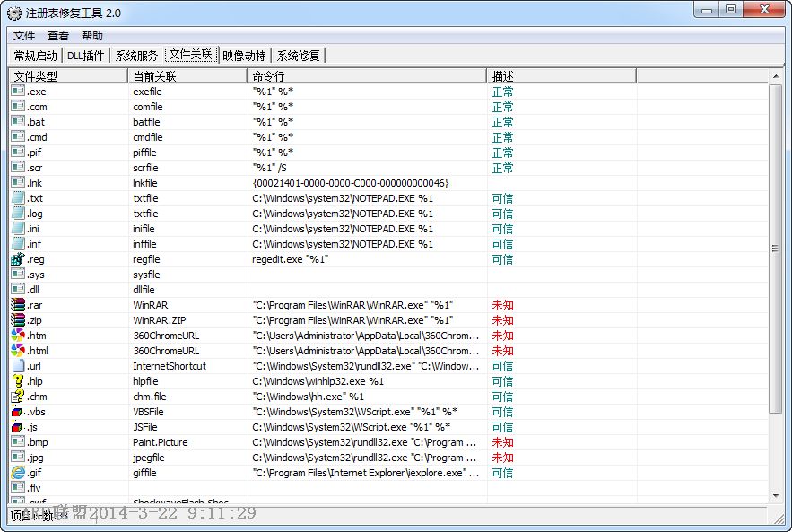The height and width of the screenshot is (532, 792).
Task: Select the 360Chrome icon for .htm
Action: pos(18,336)
